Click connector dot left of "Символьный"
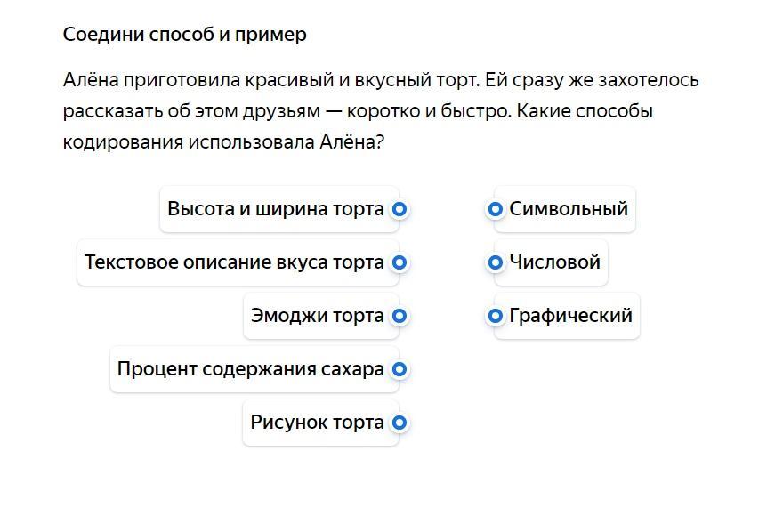This screenshot has height=532, width=783. point(495,209)
